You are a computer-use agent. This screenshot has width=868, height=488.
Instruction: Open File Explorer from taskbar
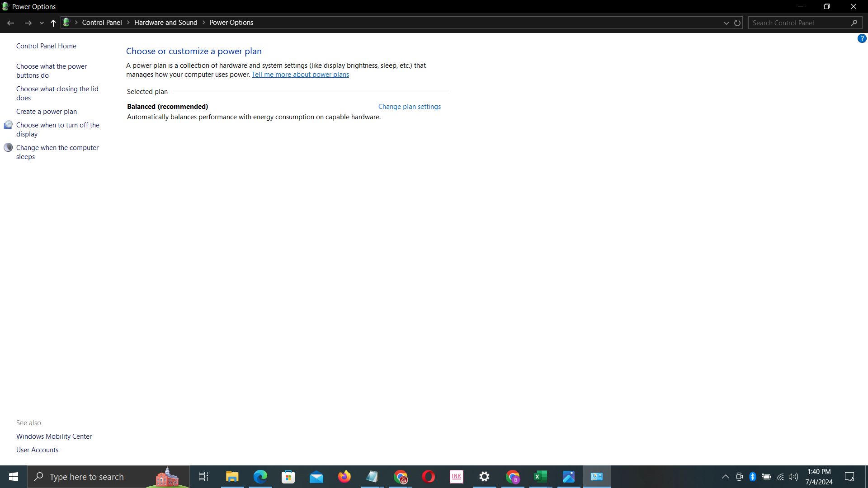coord(232,477)
